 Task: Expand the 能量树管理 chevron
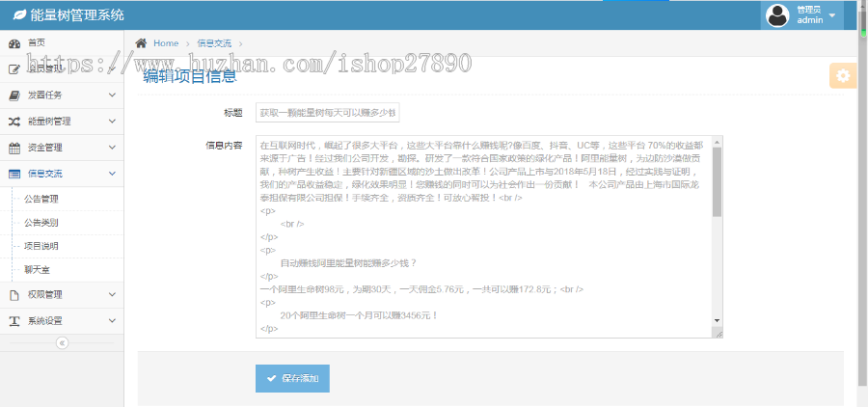[x=113, y=122]
